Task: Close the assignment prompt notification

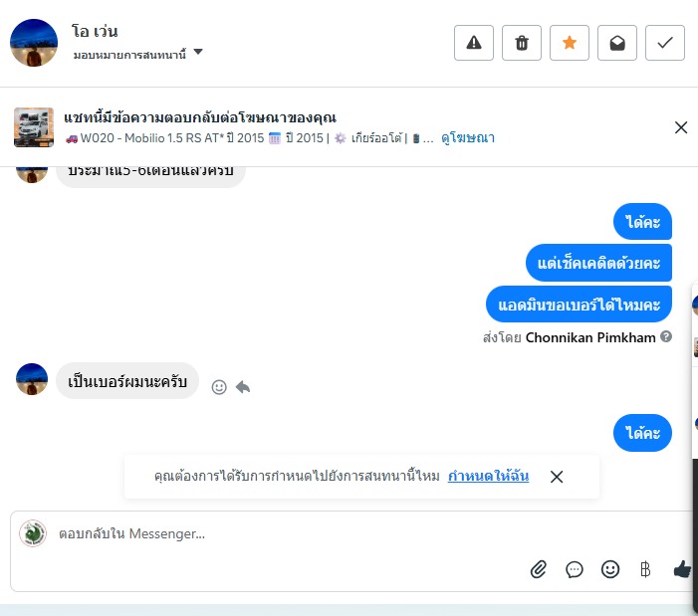Action: coord(557,477)
